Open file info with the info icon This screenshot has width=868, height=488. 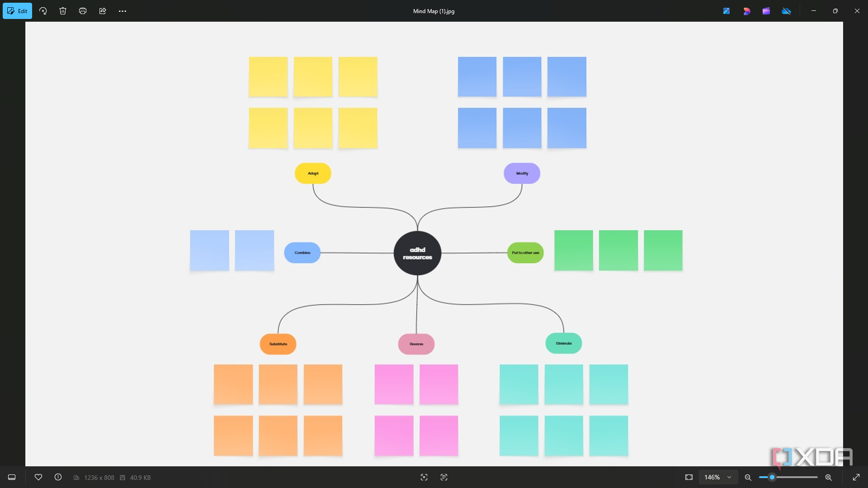58,477
